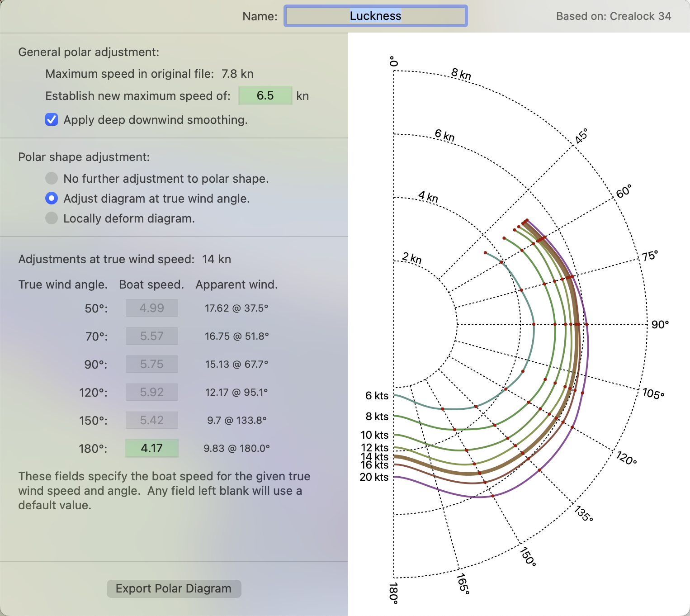Select Locally deform diagram option
690x616 pixels.
tap(52, 218)
